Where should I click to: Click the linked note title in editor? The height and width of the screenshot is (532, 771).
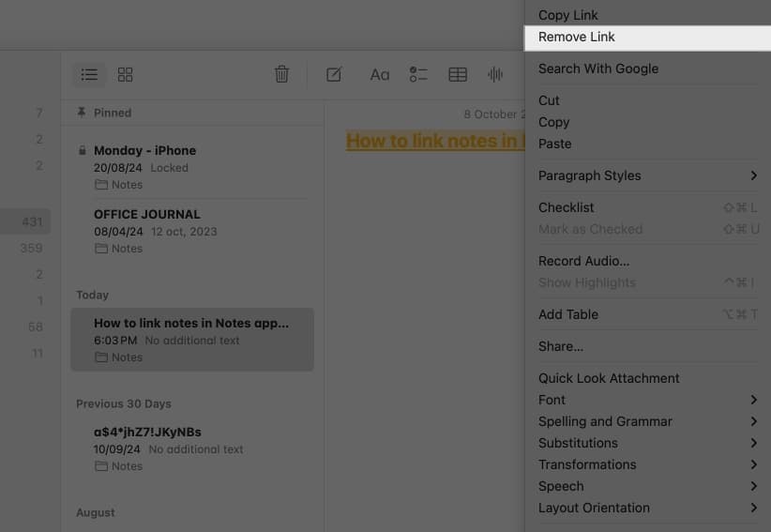435,141
